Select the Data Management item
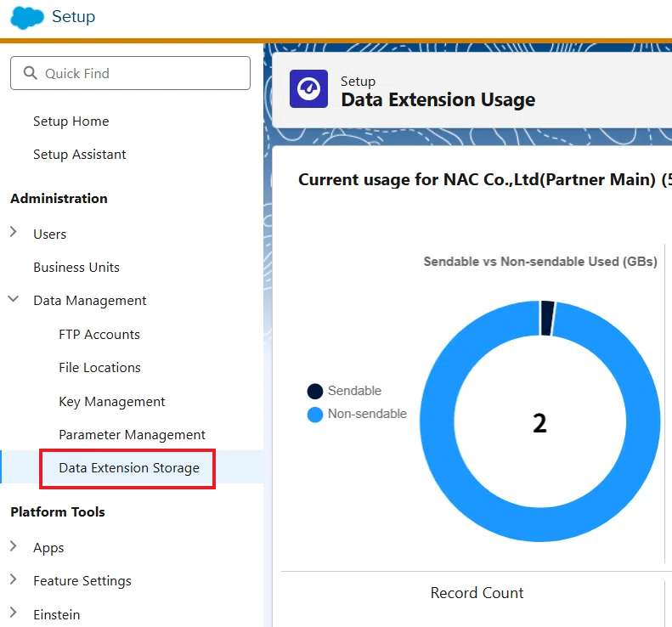 90,301
